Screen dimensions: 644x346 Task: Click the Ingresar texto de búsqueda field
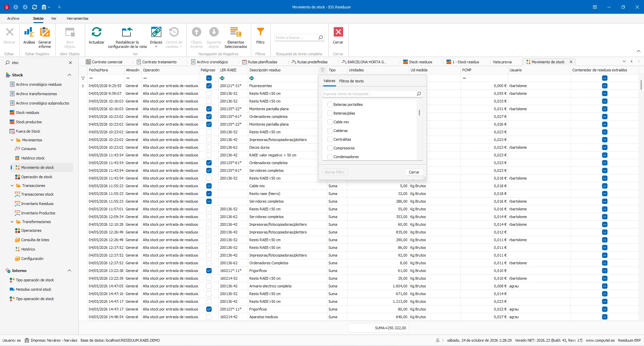pos(369,94)
